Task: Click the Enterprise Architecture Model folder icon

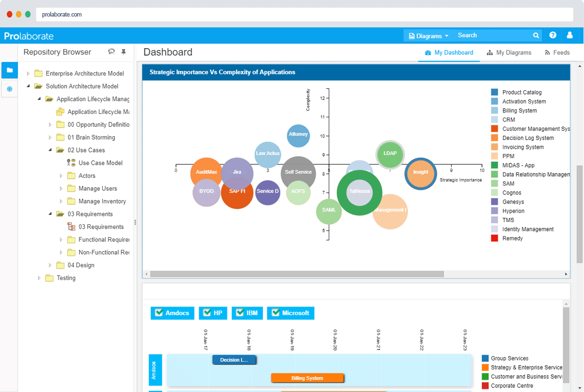Action: coord(39,74)
